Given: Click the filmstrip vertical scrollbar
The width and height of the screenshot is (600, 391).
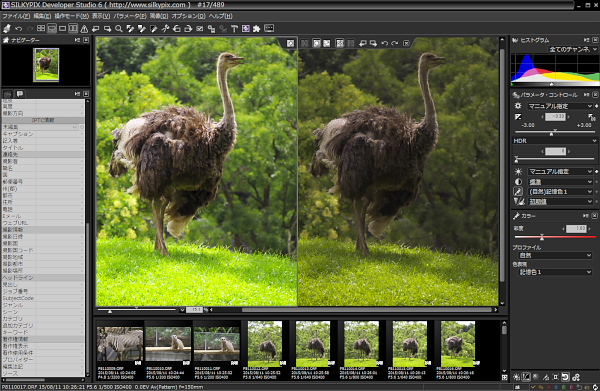Looking at the screenshot, I should [504, 346].
